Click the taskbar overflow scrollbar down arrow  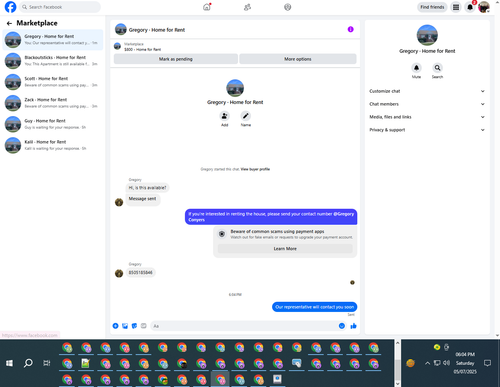397,384
